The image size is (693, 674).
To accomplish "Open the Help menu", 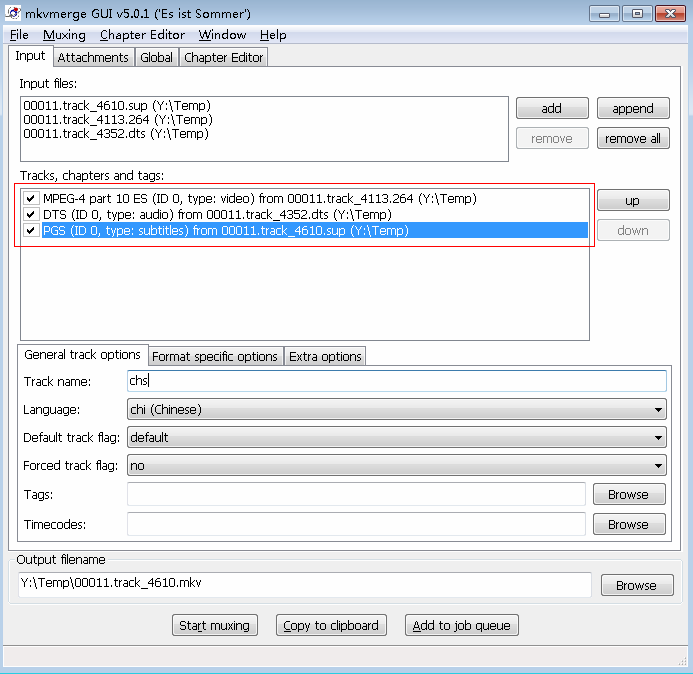I will 273,34.
